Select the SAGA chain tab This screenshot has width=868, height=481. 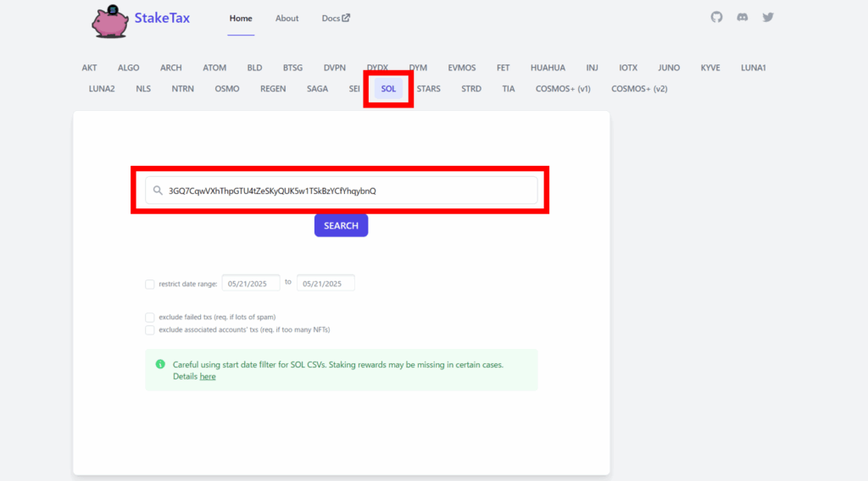[x=317, y=88]
